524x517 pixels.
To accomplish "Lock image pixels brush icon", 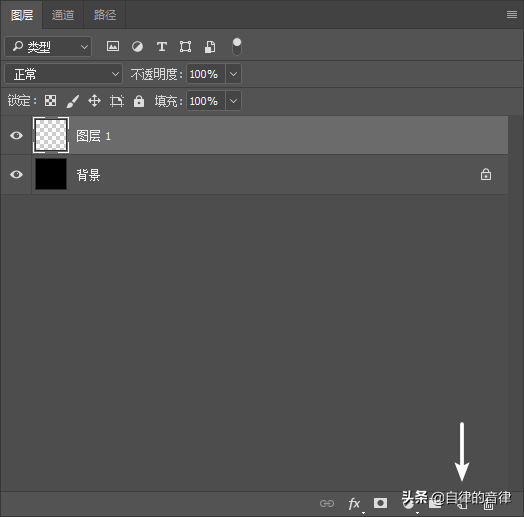I will pos(73,101).
